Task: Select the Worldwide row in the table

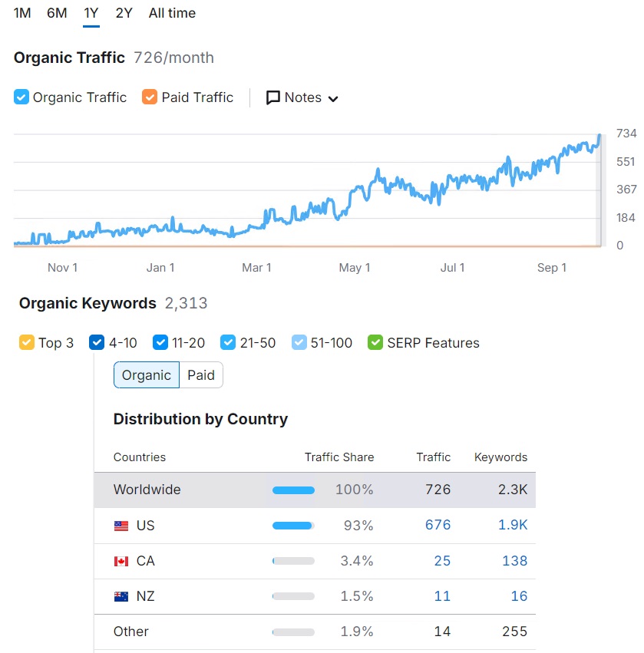Action: coord(315,490)
